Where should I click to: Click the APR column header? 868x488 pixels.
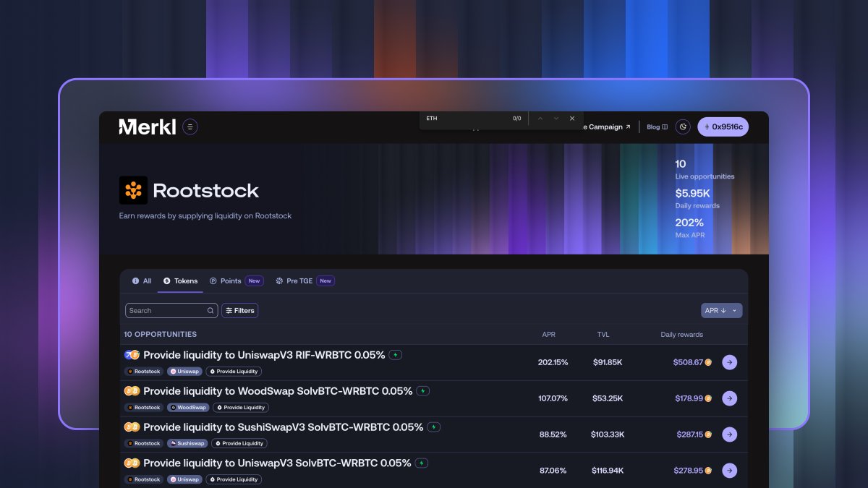[548, 335]
